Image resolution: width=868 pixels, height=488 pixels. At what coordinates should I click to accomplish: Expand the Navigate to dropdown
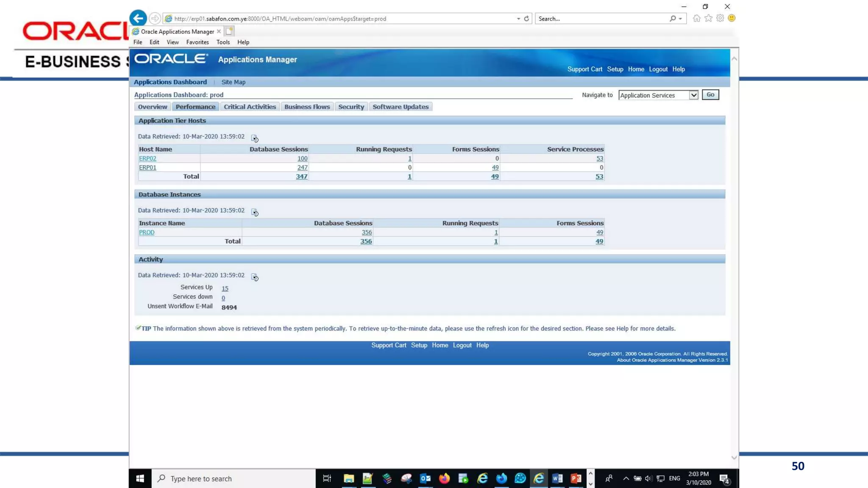pyautogui.click(x=693, y=95)
